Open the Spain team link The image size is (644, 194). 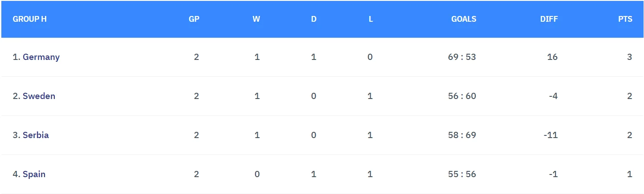tap(34, 174)
